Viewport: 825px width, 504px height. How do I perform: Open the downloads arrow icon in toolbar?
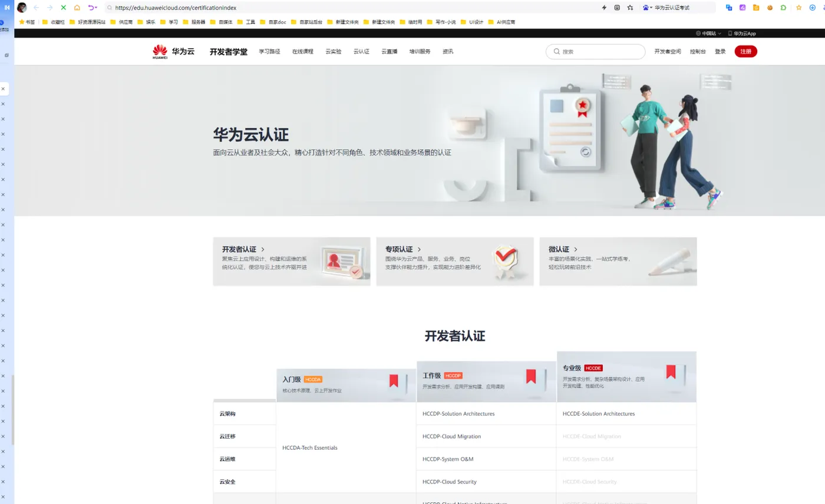[x=813, y=8]
